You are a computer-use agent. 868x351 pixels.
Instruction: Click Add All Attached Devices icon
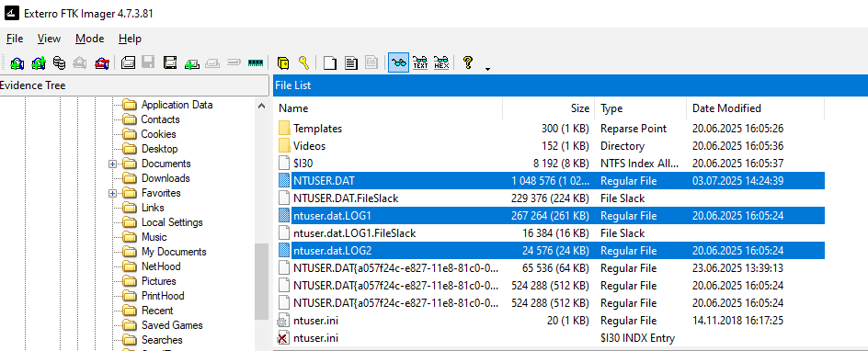click(39, 63)
